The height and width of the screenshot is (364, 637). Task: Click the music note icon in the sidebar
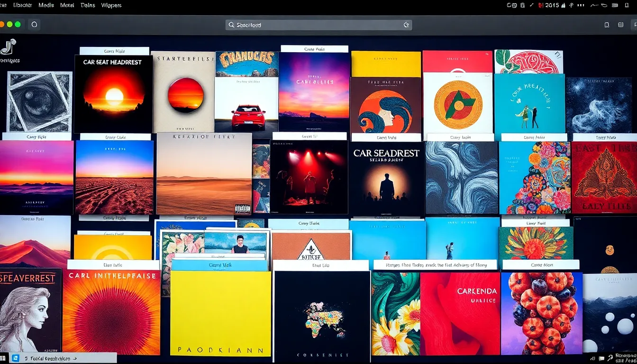[8, 46]
